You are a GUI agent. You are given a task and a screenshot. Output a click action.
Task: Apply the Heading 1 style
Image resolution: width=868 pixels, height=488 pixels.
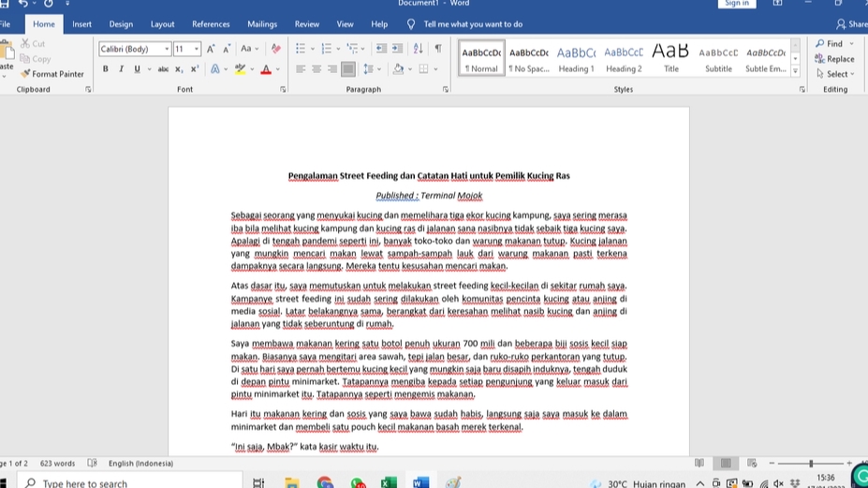point(576,58)
